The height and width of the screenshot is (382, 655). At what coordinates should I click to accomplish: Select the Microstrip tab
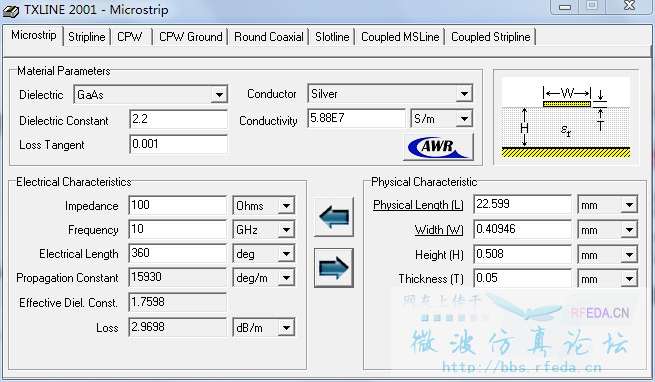pos(33,35)
